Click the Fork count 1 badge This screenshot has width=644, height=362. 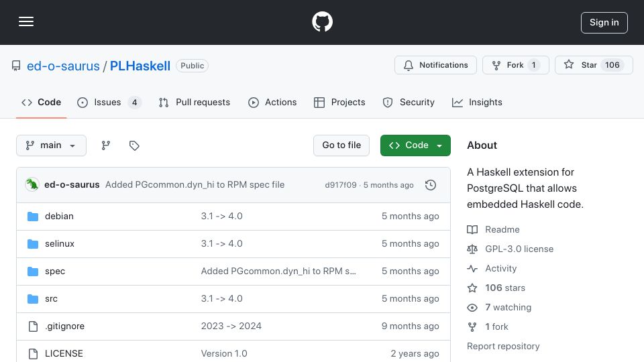pos(533,65)
